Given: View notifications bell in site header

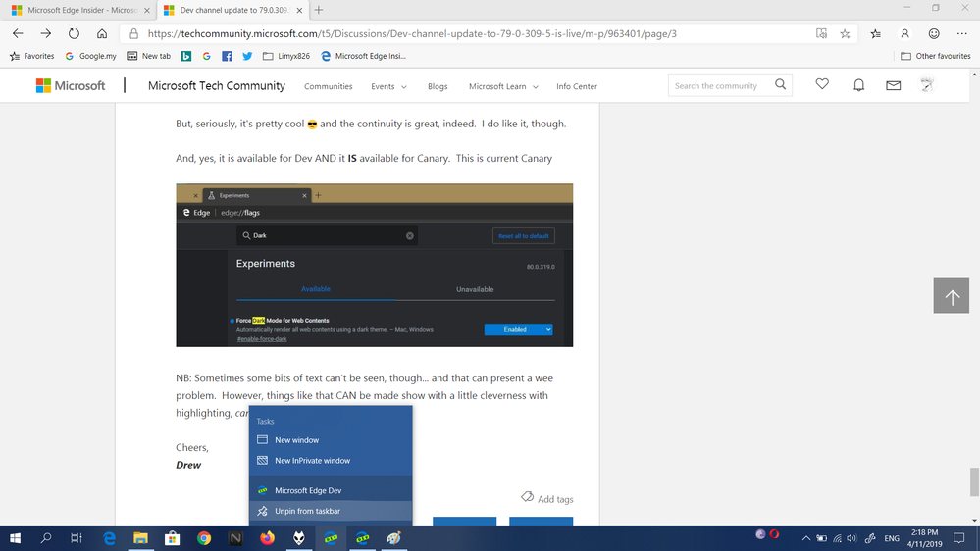Looking at the screenshot, I should (858, 85).
